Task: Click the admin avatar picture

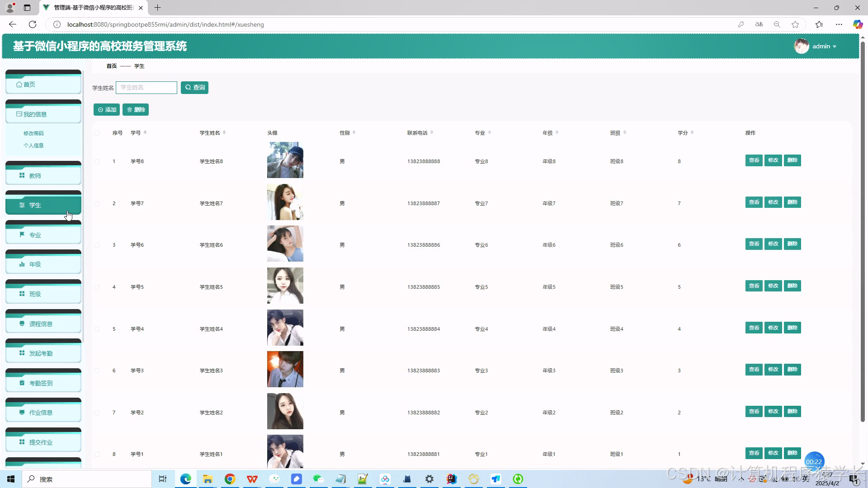Action: 801,46
